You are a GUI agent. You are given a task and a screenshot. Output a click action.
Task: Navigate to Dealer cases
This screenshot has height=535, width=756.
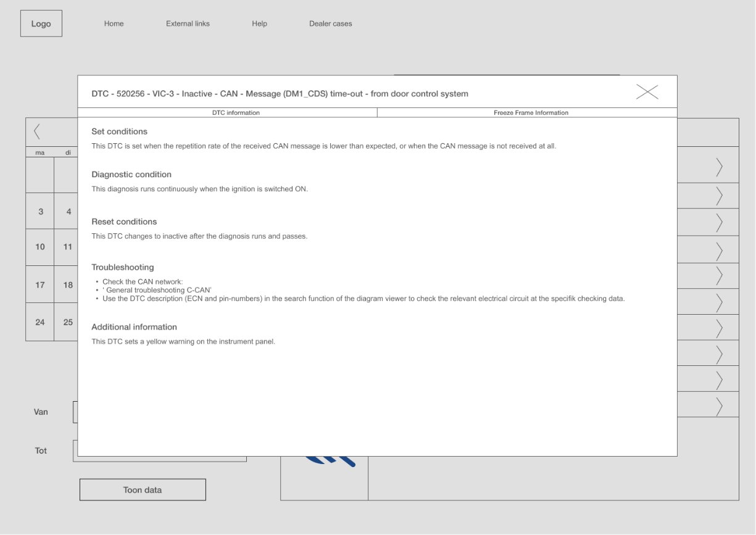[330, 24]
